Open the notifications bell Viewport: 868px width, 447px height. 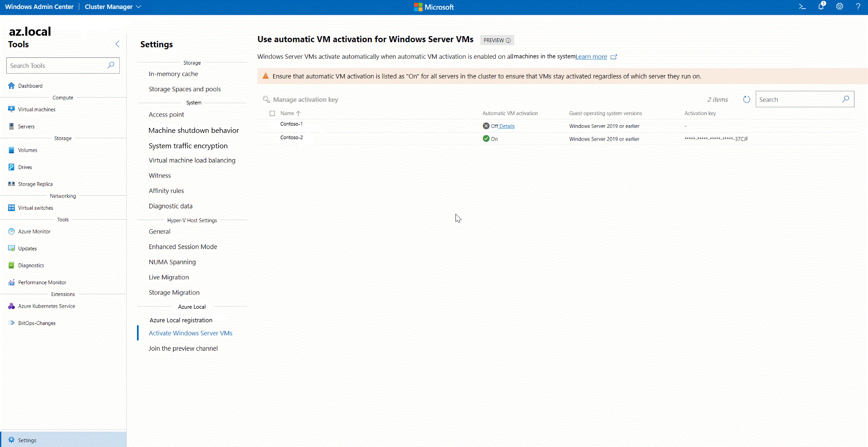pyautogui.click(x=821, y=6)
